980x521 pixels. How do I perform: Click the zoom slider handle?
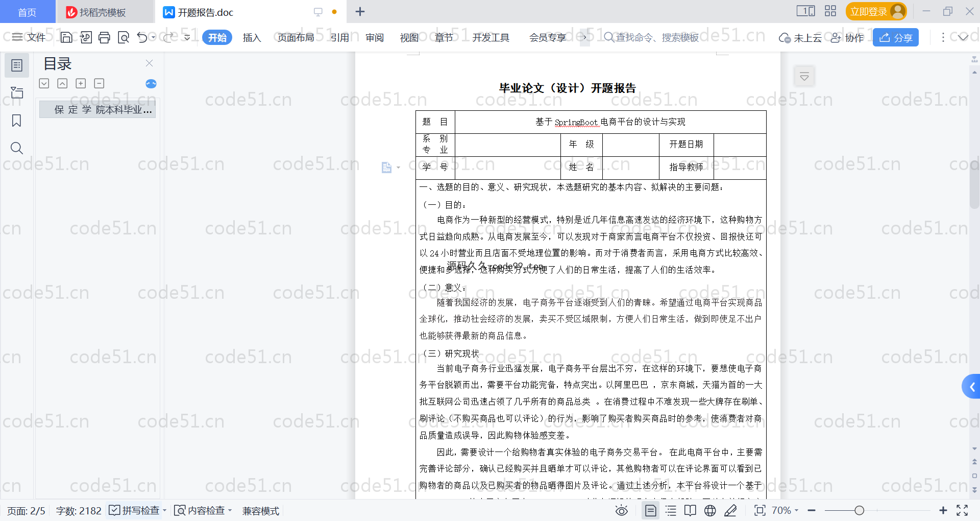(860, 510)
